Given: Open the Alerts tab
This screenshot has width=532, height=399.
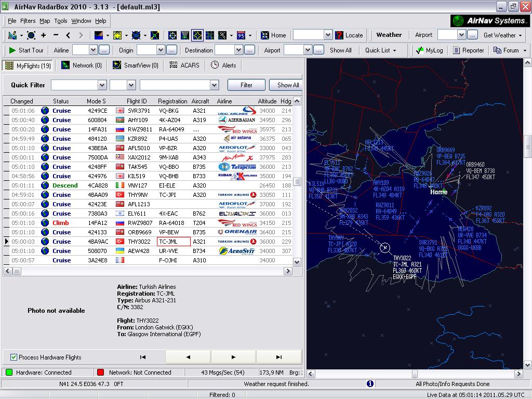Looking at the screenshot, I should (223, 65).
